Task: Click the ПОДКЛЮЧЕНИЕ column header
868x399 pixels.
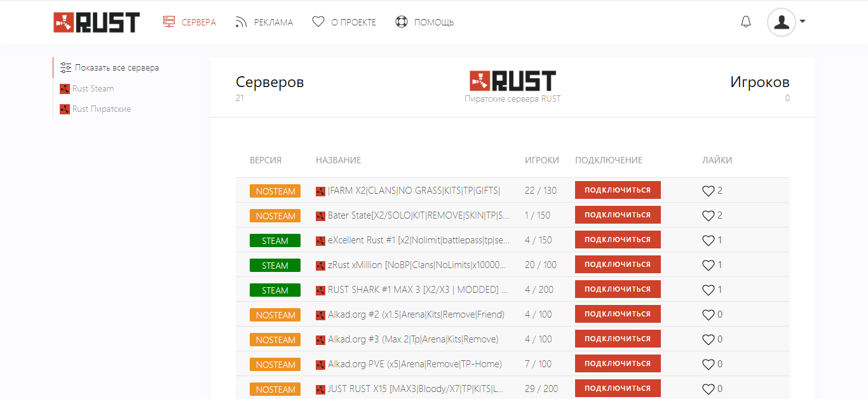Action: pos(609,160)
